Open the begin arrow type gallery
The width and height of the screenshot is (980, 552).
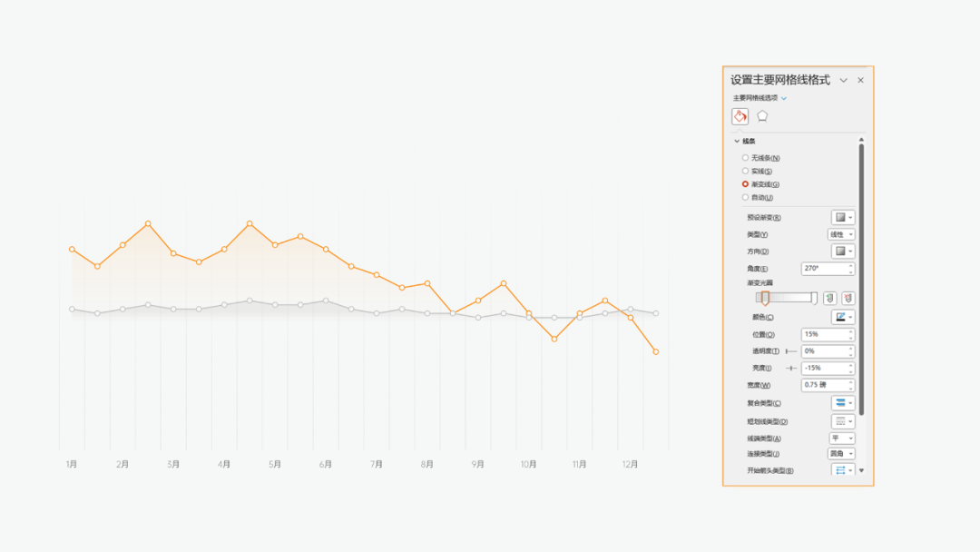[x=843, y=470]
